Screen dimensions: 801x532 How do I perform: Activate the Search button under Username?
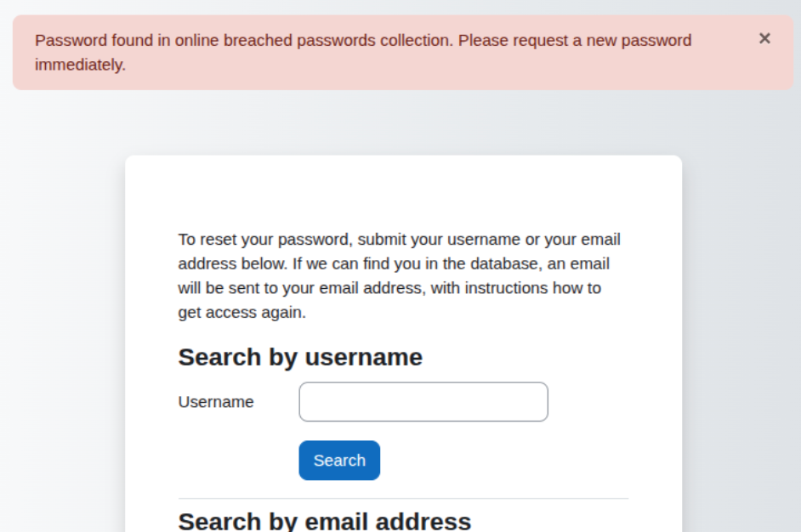[x=338, y=460]
